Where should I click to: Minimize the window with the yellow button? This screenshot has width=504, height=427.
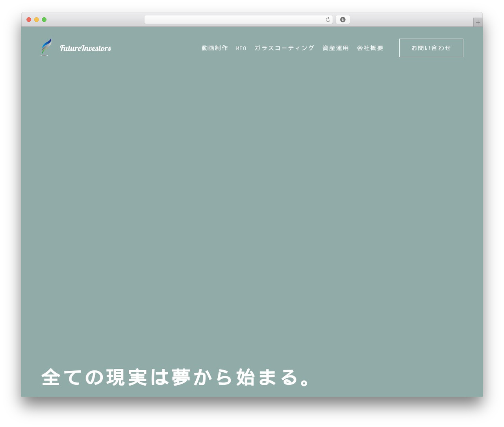[x=36, y=20]
